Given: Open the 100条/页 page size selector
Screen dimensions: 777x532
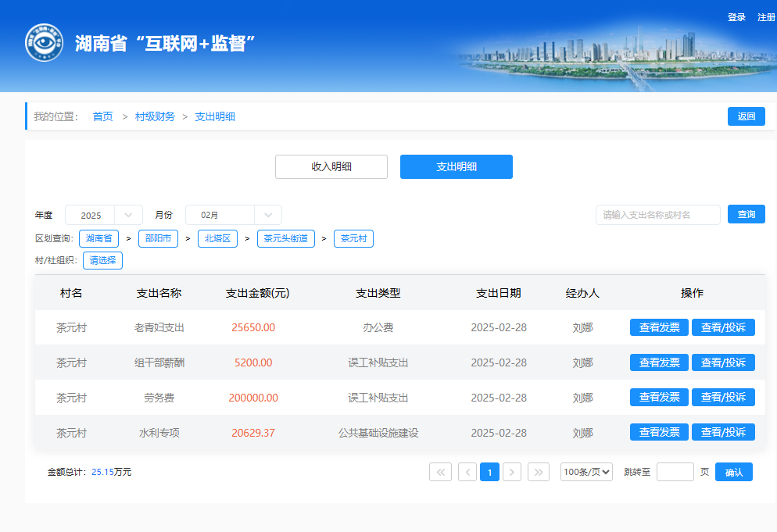Looking at the screenshot, I should [x=586, y=472].
